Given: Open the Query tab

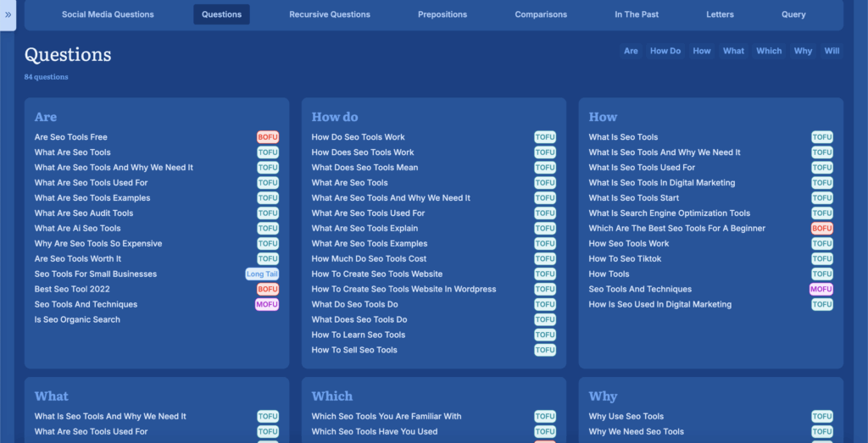Looking at the screenshot, I should coord(793,14).
